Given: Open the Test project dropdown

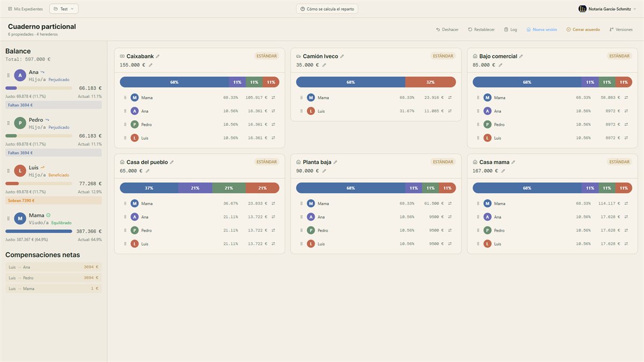Looking at the screenshot, I should [64, 9].
